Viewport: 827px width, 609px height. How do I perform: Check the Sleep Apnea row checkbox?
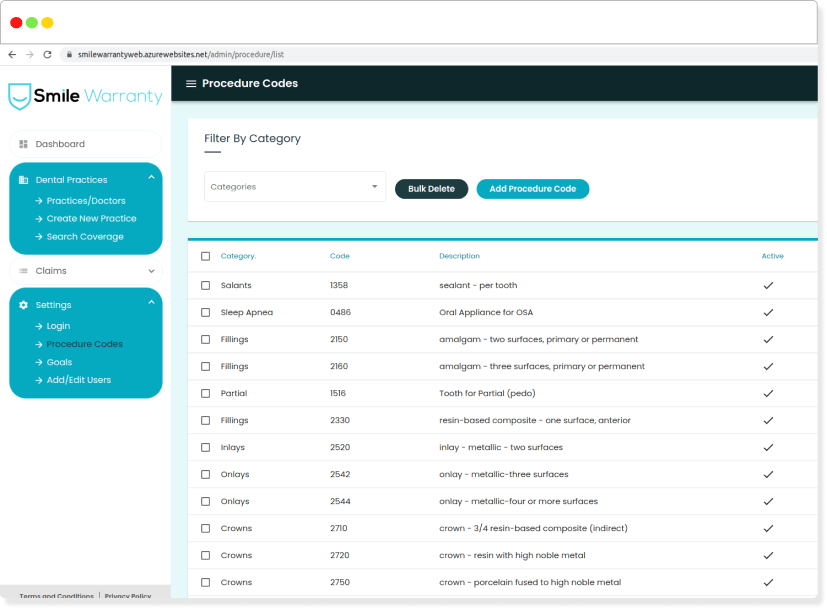point(205,313)
